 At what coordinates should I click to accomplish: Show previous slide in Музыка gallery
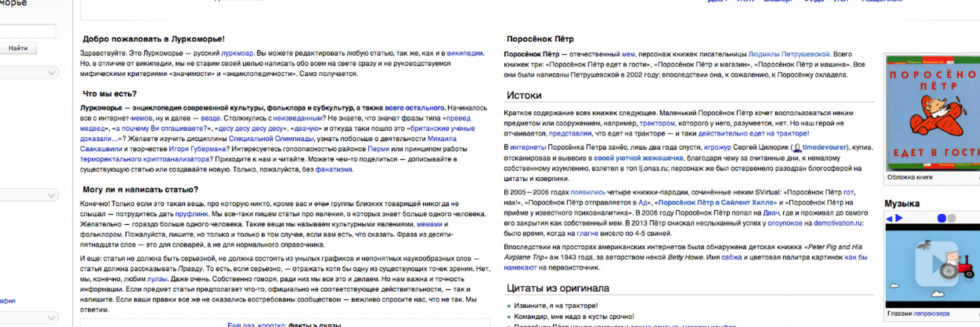[889, 218]
